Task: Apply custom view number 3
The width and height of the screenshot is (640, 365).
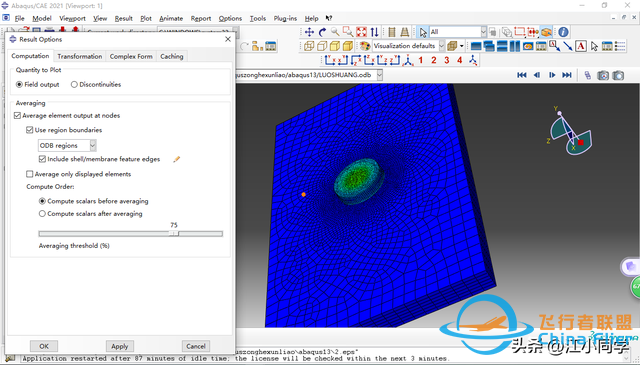Action: (447, 60)
